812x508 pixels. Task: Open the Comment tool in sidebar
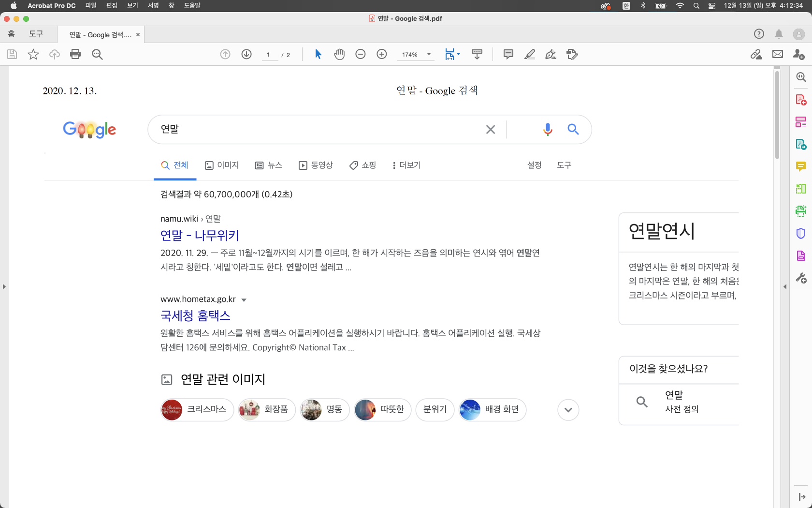tap(801, 166)
